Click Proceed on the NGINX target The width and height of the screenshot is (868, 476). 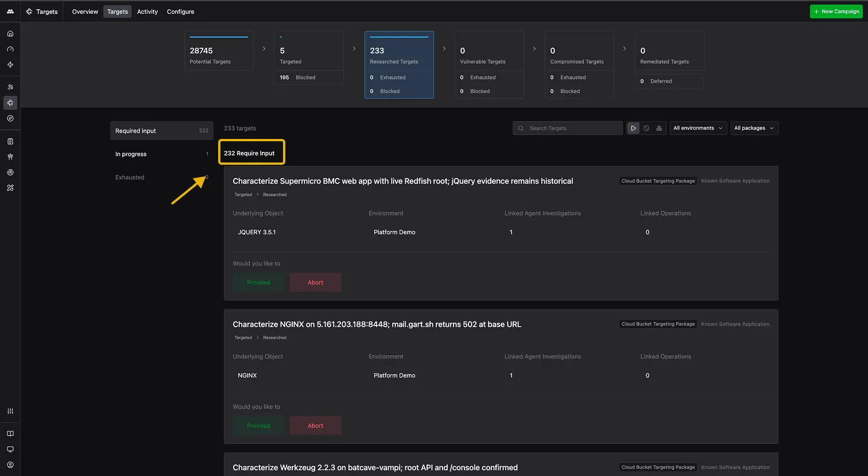(258, 425)
